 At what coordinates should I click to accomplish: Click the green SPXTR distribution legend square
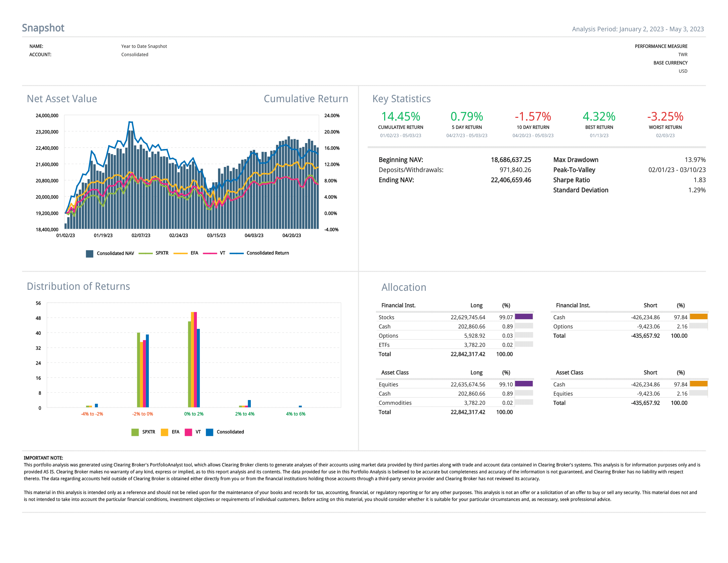click(135, 432)
